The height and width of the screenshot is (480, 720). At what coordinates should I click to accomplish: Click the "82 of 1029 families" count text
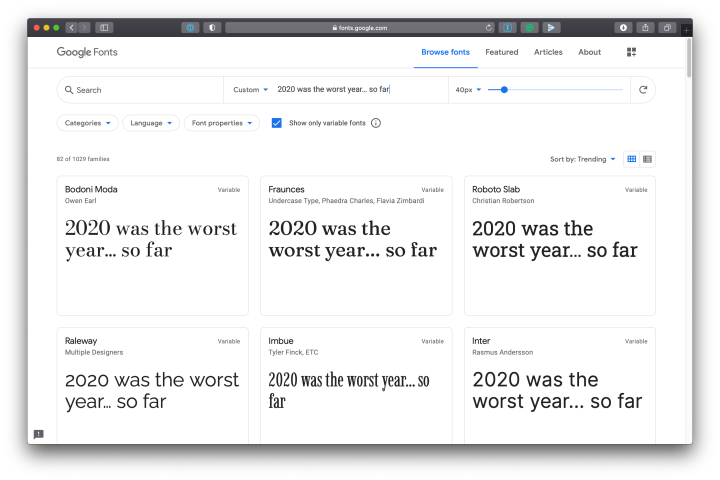click(x=83, y=159)
